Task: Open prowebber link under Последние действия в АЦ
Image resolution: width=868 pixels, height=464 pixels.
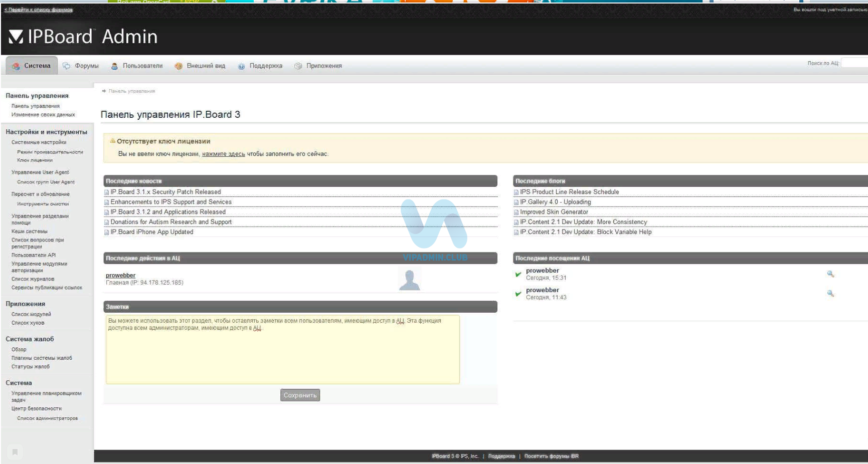Action: coord(120,276)
